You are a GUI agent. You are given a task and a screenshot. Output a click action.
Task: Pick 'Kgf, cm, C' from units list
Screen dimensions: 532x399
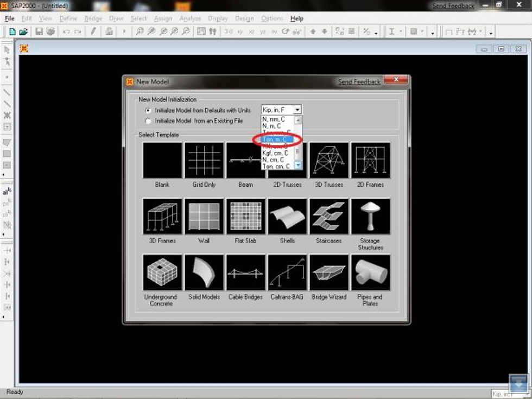tap(277, 153)
